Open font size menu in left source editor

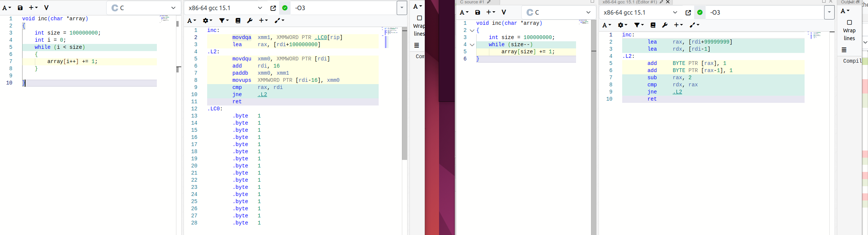[7, 8]
